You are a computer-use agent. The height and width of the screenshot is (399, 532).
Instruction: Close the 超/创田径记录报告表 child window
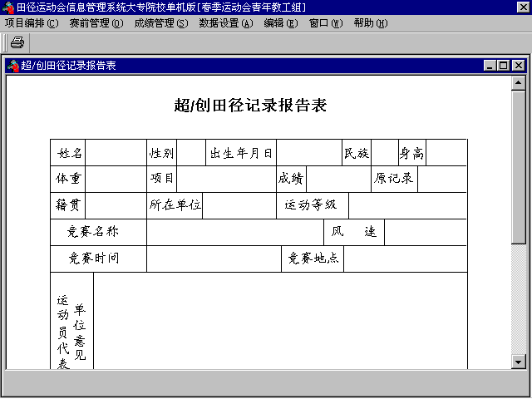click(x=519, y=66)
